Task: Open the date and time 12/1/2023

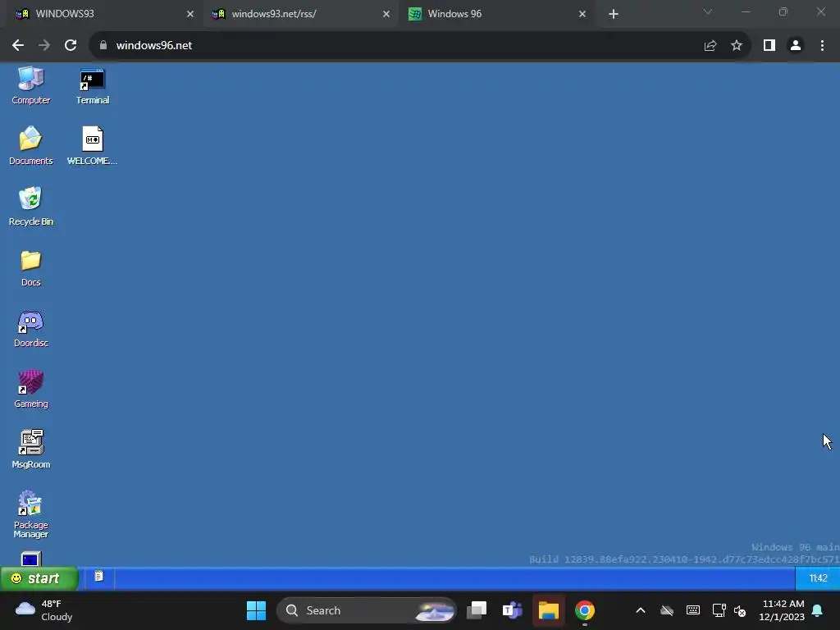Action: 782,610
